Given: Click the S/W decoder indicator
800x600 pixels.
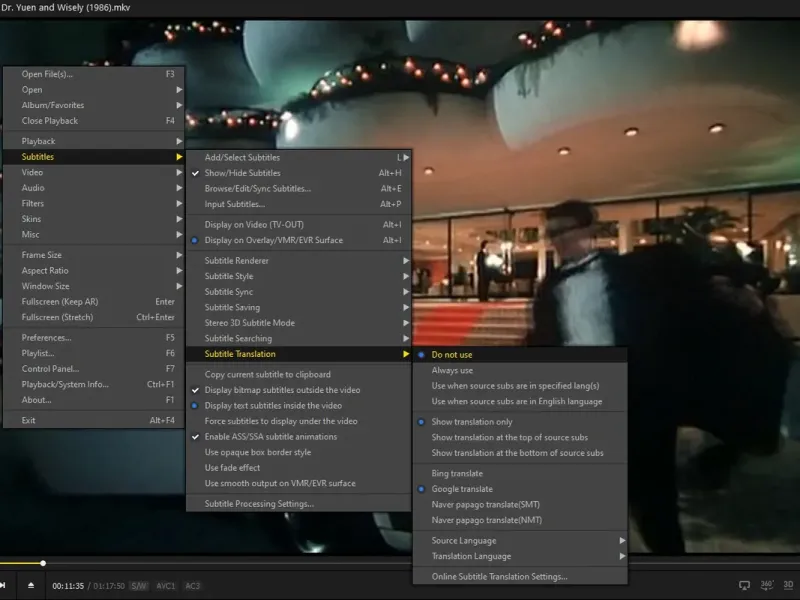Looking at the screenshot, I should point(139,585).
